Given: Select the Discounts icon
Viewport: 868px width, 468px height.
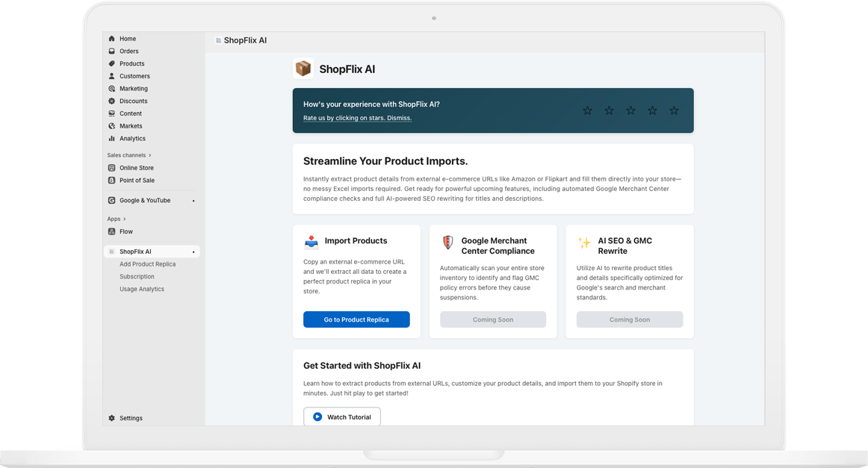Looking at the screenshot, I should click(112, 101).
